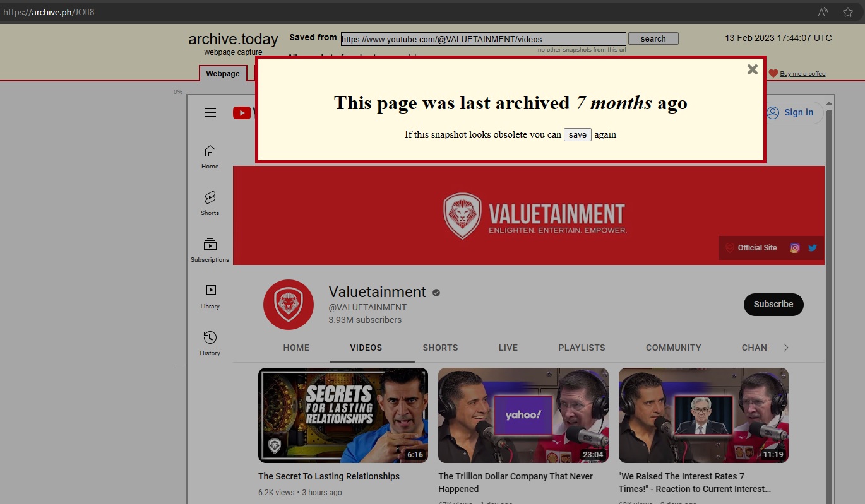Click the captured page vertical scrollbar
This screenshot has height=504, width=865.
click(x=829, y=303)
